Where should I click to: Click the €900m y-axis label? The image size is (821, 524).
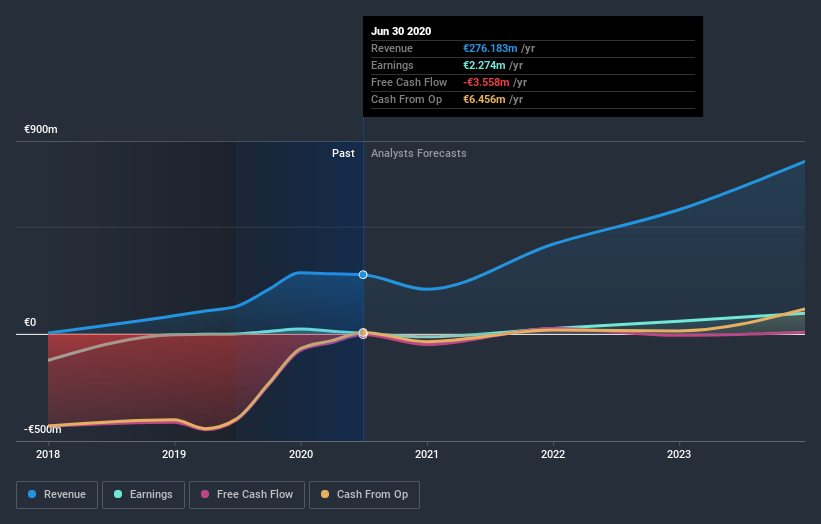[41, 129]
